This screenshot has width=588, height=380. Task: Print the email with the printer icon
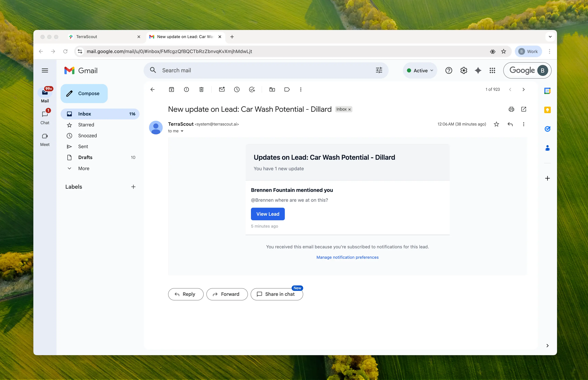[x=511, y=109]
